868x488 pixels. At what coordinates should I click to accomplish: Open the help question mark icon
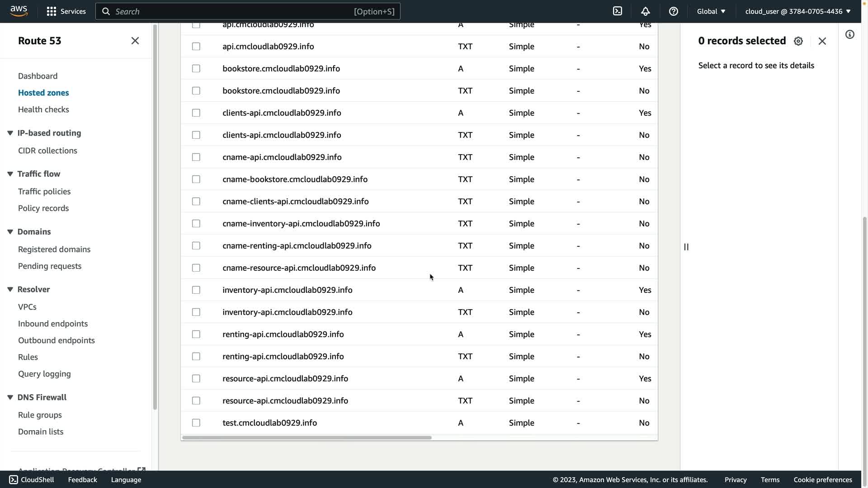pyautogui.click(x=674, y=11)
